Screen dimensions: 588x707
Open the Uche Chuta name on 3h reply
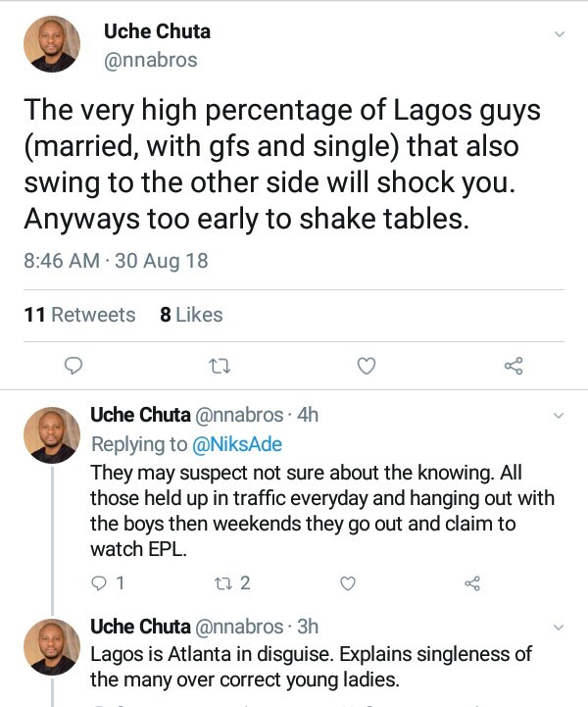point(140,627)
